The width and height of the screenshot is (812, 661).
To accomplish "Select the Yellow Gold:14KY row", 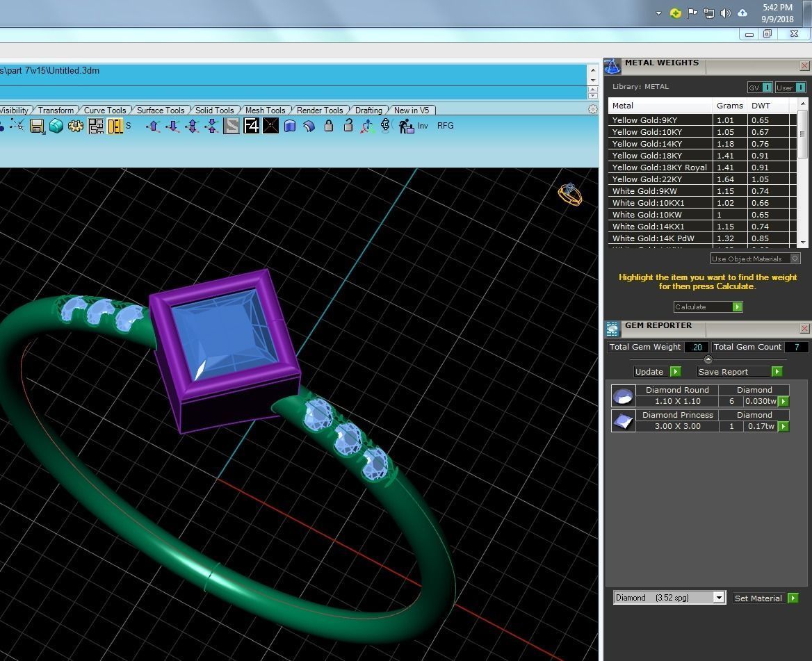I will pyautogui.click(x=702, y=143).
